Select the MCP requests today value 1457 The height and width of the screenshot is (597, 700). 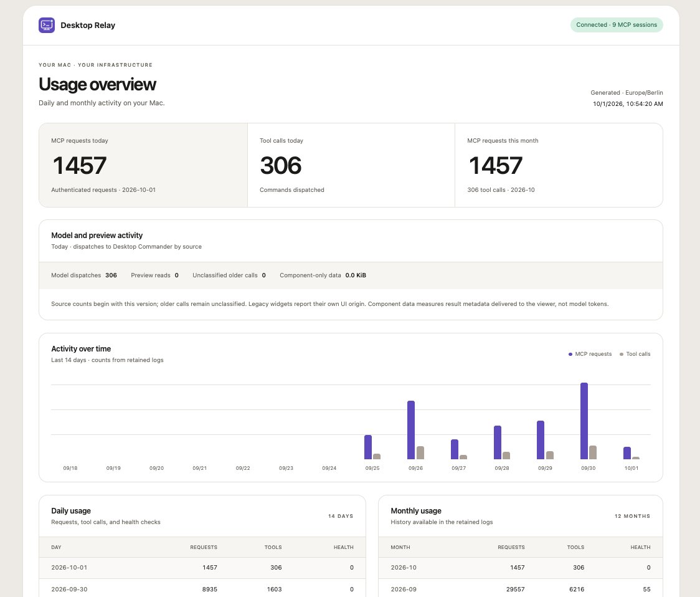[x=80, y=165]
